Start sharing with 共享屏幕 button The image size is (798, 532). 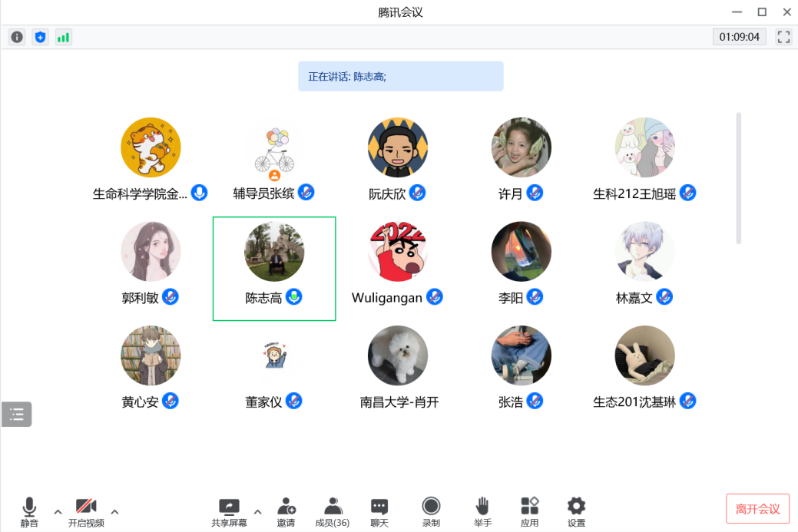pyautogui.click(x=229, y=511)
